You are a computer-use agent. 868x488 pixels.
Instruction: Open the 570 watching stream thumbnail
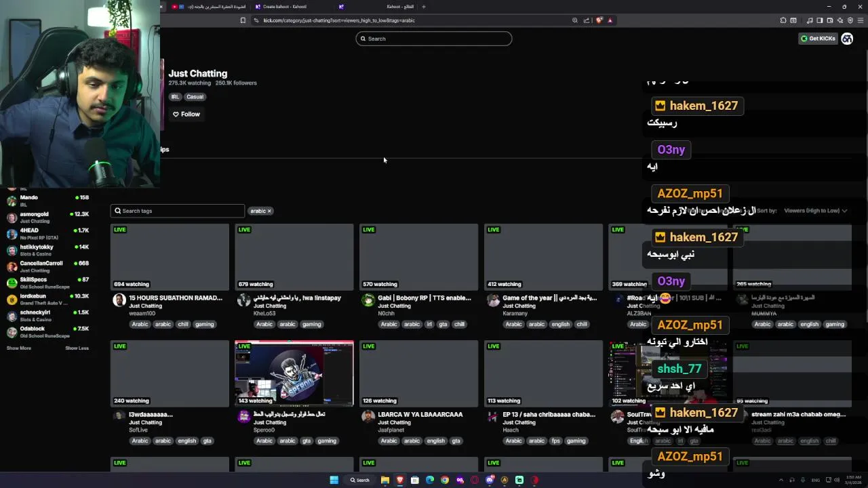(418, 257)
